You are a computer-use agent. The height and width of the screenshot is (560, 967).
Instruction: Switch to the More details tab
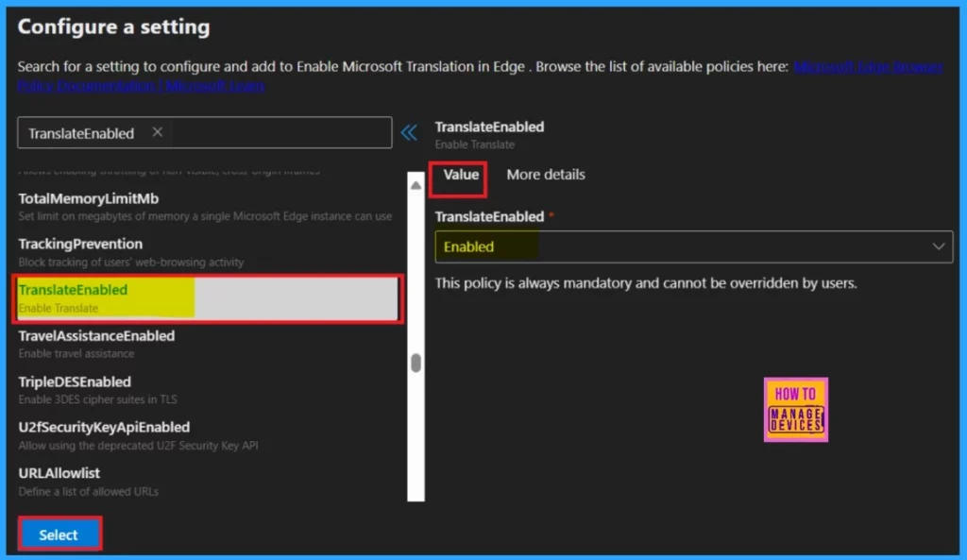point(546,175)
